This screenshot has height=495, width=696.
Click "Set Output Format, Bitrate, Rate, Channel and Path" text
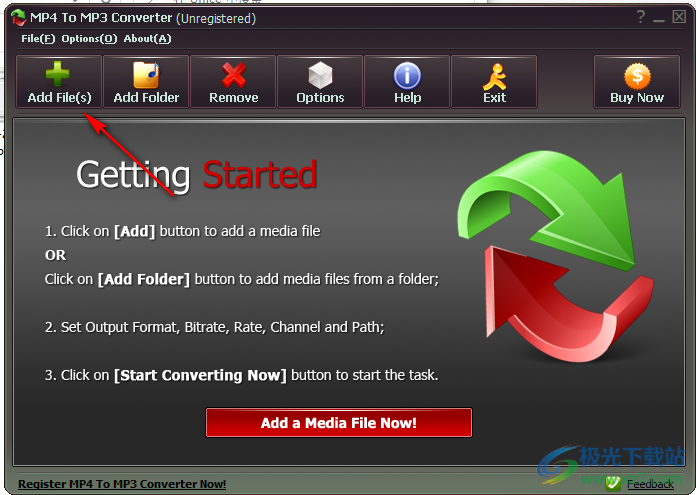click(214, 327)
